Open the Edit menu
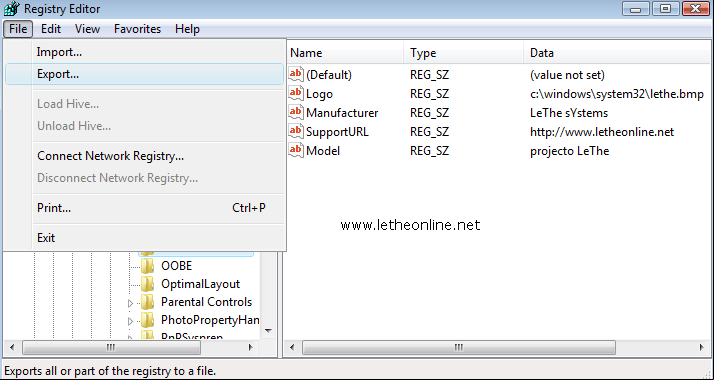 click(x=51, y=29)
